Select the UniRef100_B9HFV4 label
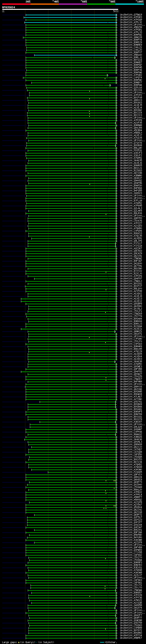Viewport: 146px width, 644px height. tap(131, 40)
